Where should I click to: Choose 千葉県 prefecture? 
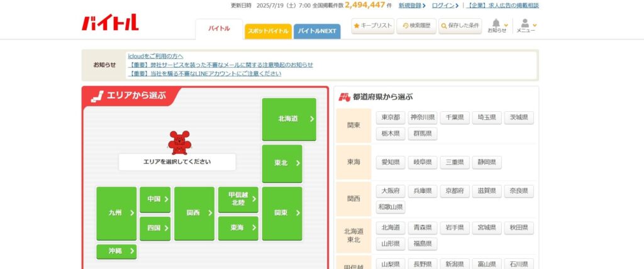[455, 118]
